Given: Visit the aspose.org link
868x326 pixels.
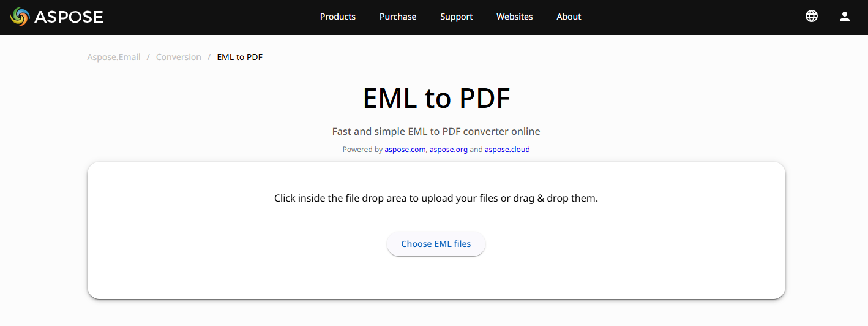Looking at the screenshot, I should [449, 150].
